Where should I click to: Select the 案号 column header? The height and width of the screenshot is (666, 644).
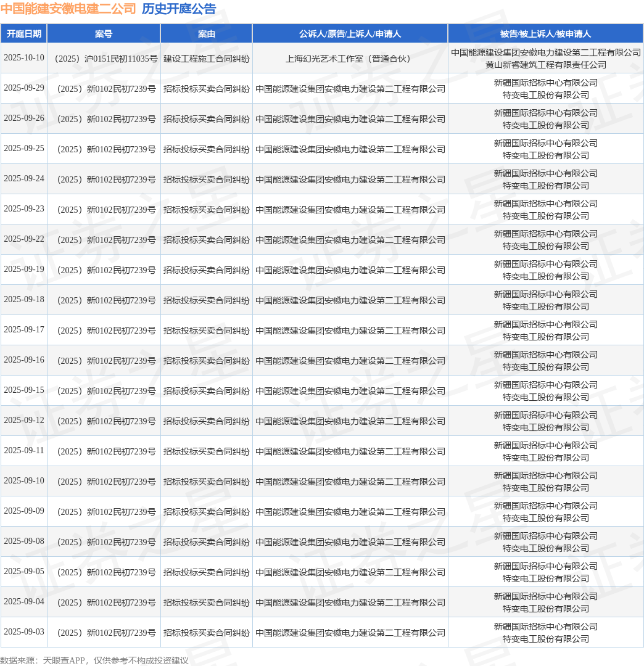click(104, 33)
